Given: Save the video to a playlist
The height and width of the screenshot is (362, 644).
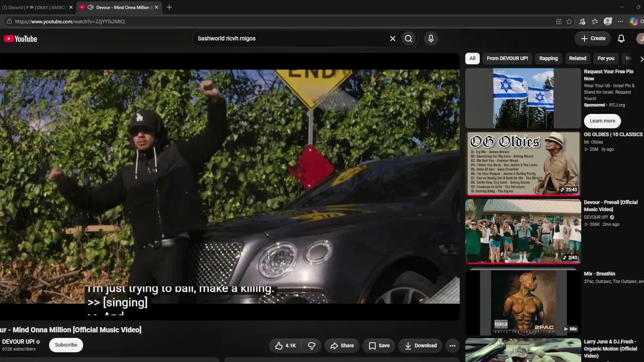Looking at the screenshot, I should click(379, 345).
